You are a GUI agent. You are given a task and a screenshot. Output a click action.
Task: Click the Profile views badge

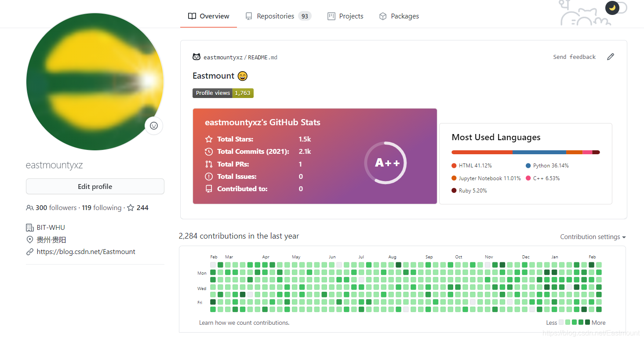[x=223, y=93]
